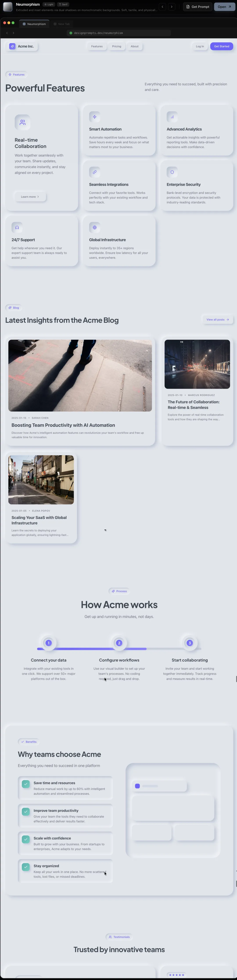Click the Seamless Integrations link icon
Screen dimensions: 237x980
click(94, 172)
